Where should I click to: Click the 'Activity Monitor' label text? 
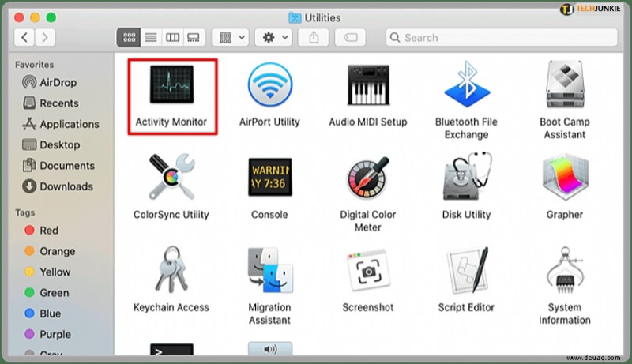171,122
